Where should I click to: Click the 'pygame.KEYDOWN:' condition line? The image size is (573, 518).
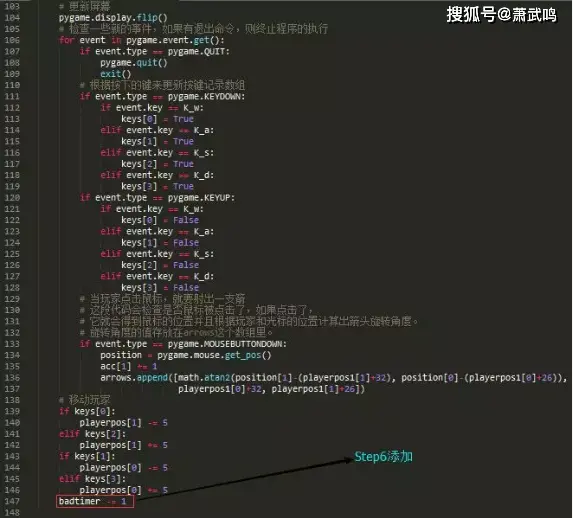pyautogui.click(x=162, y=97)
